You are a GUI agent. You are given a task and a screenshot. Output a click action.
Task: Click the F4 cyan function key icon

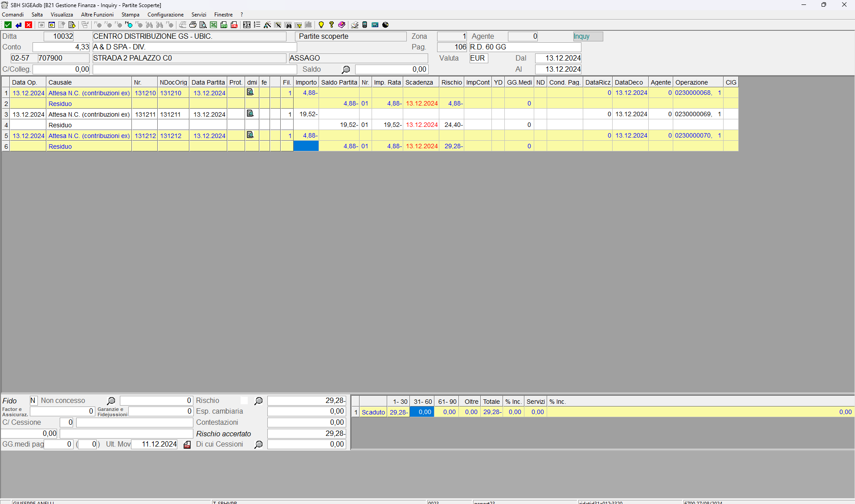pyautogui.click(x=129, y=25)
